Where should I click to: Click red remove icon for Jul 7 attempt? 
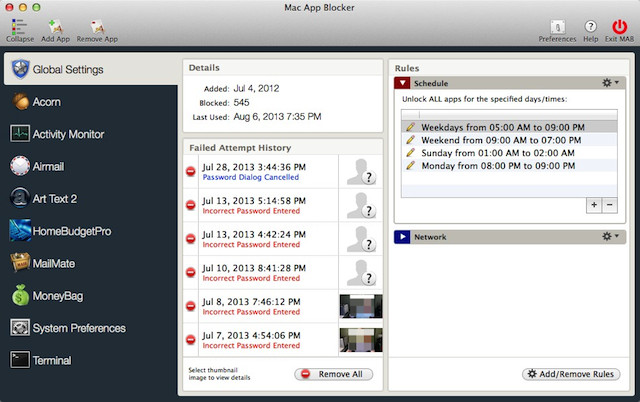click(x=191, y=340)
